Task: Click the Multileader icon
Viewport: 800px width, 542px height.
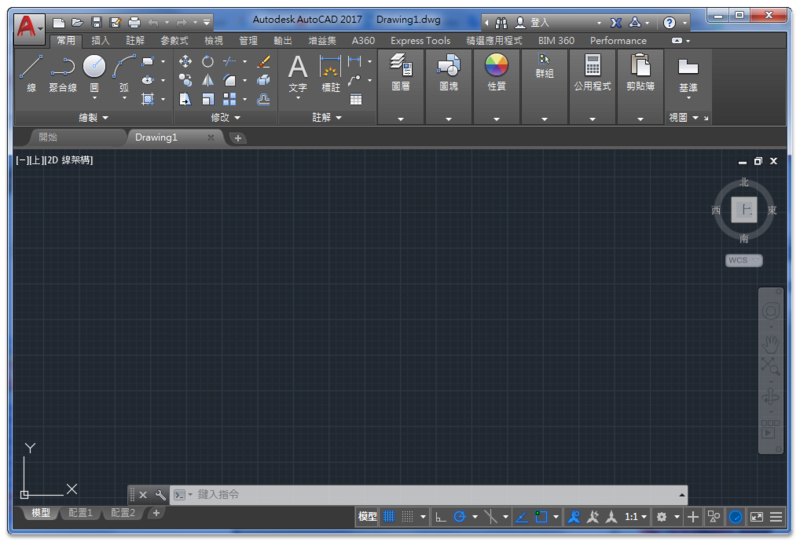Action: point(355,80)
